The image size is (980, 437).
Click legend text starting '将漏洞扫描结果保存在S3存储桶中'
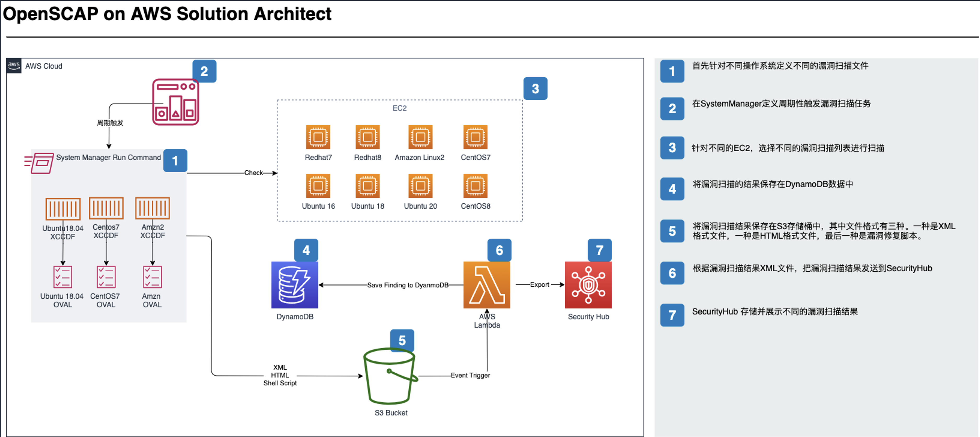click(x=824, y=231)
